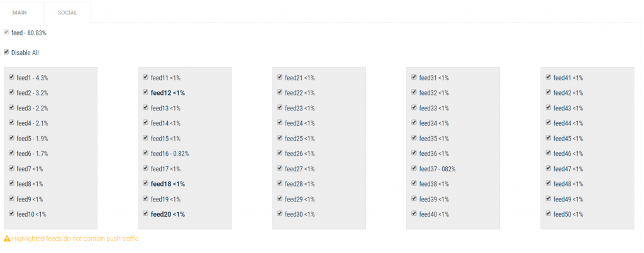644x253 pixels.
Task: Disable the highlighted feed20 checkbox
Action: tap(146, 214)
